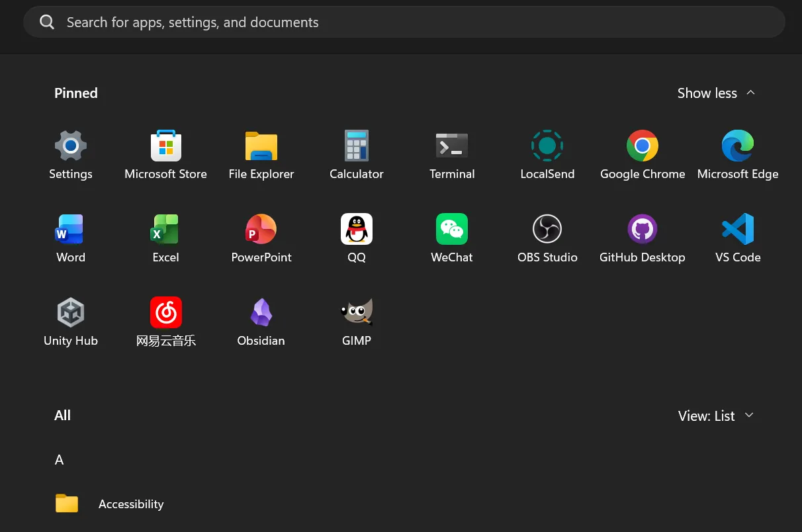The height and width of the screenshot is (532, 802).
Task: Launch Excel
Action: pos(166,238)
